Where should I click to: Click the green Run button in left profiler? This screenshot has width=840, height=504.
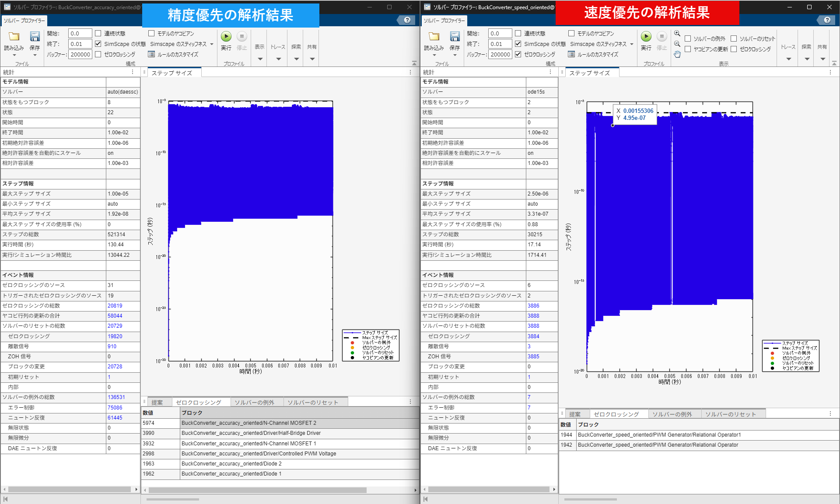(226, 37)
